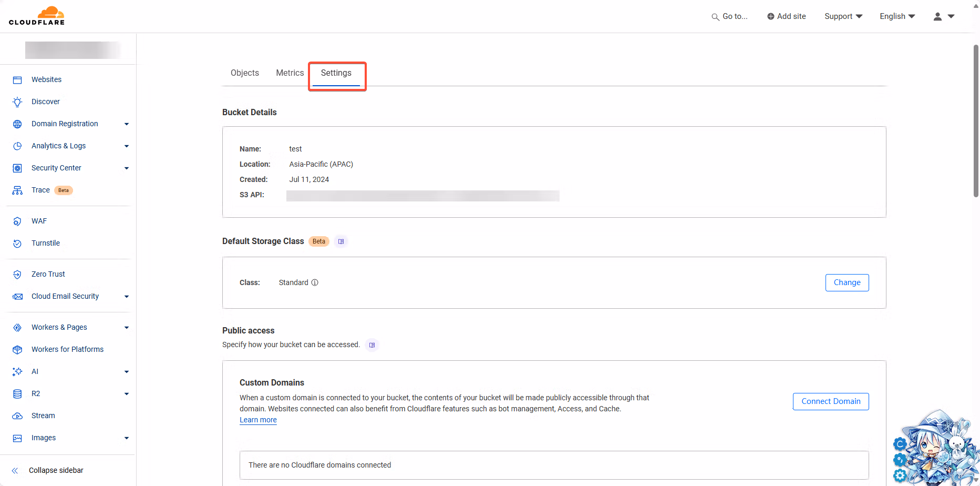Screen dimensions: 980x486
Task: Change the default storage class
Action: pos(847,282)
